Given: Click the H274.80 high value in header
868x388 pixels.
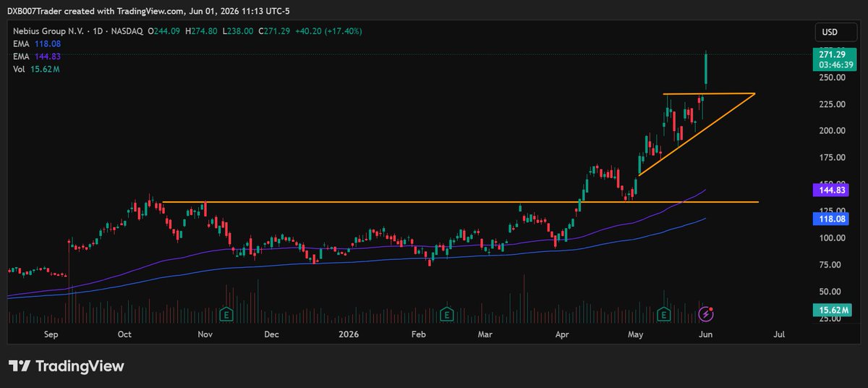Looking at the screenshot, I should 201,31.
